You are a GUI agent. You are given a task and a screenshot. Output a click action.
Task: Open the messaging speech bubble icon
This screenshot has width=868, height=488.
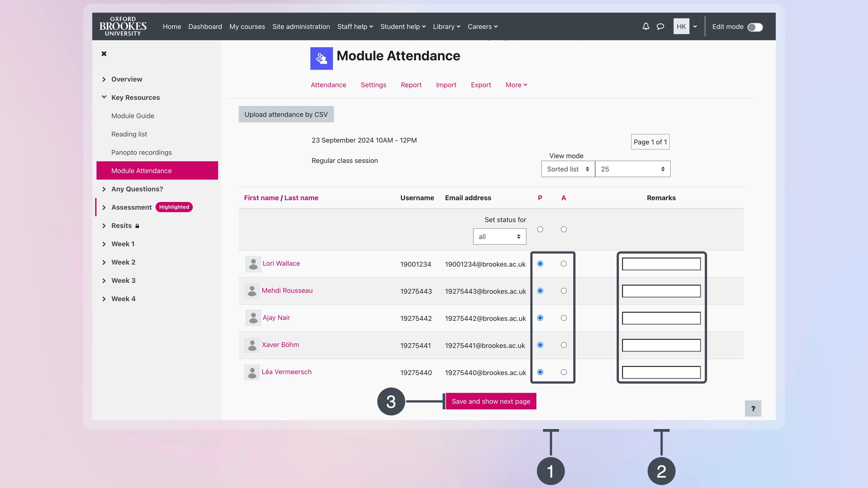[x=660, y=26]
